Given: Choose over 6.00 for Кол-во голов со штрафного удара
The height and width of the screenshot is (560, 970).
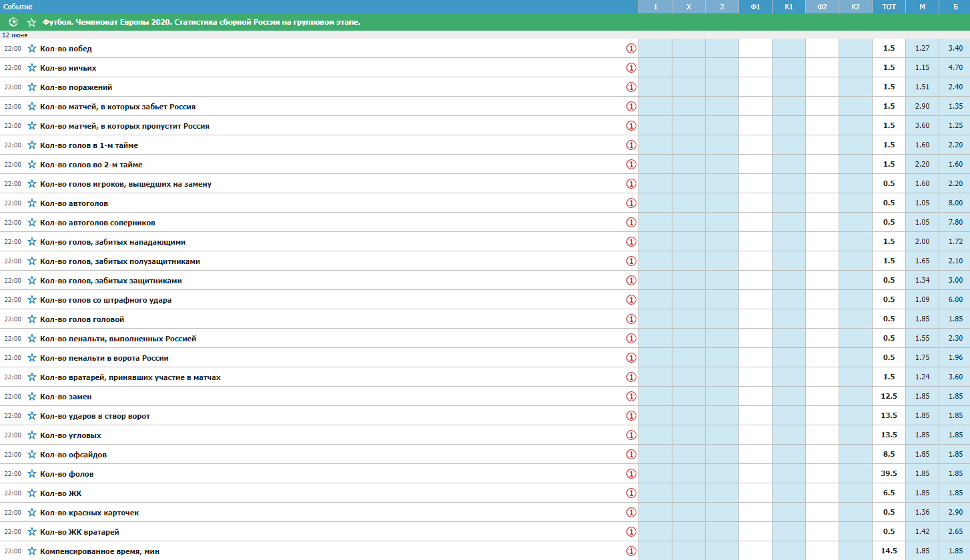Looking at the screenshot, I should tap(955, 300).
